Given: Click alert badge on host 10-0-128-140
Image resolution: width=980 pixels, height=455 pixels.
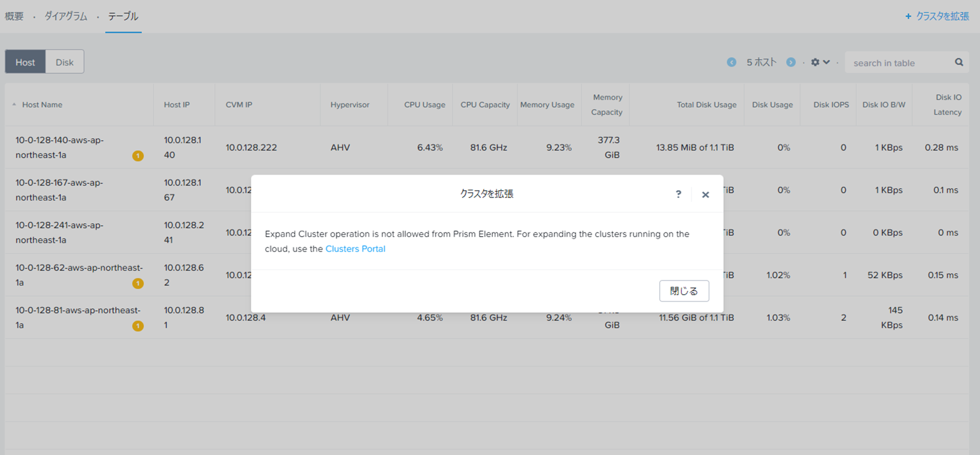Looking at the screenshot, I should 138,156.
